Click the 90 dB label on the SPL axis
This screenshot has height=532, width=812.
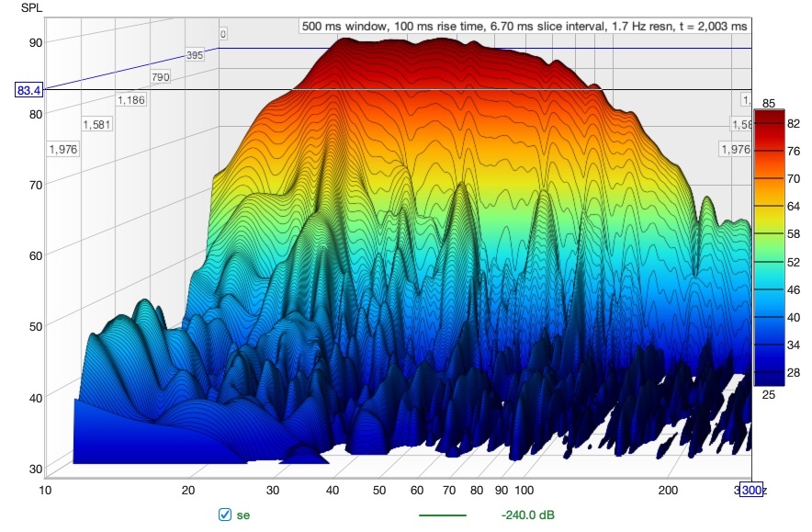(36, 42)
